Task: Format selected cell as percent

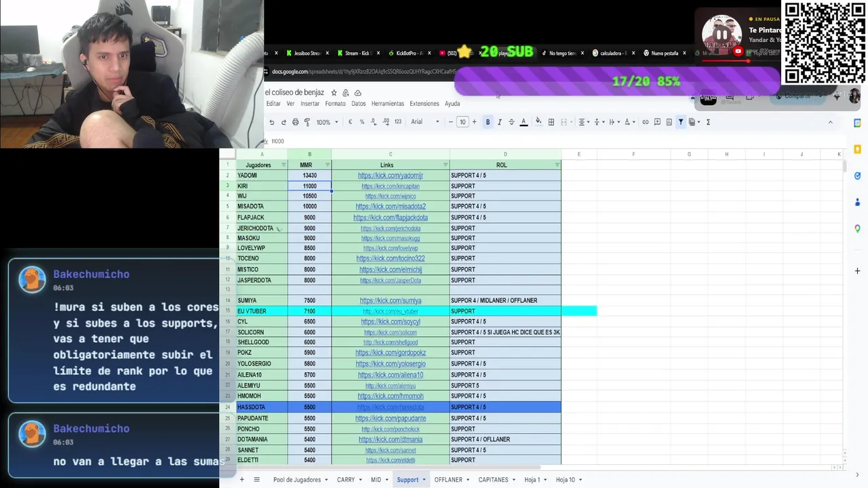Action: [362, 122]
